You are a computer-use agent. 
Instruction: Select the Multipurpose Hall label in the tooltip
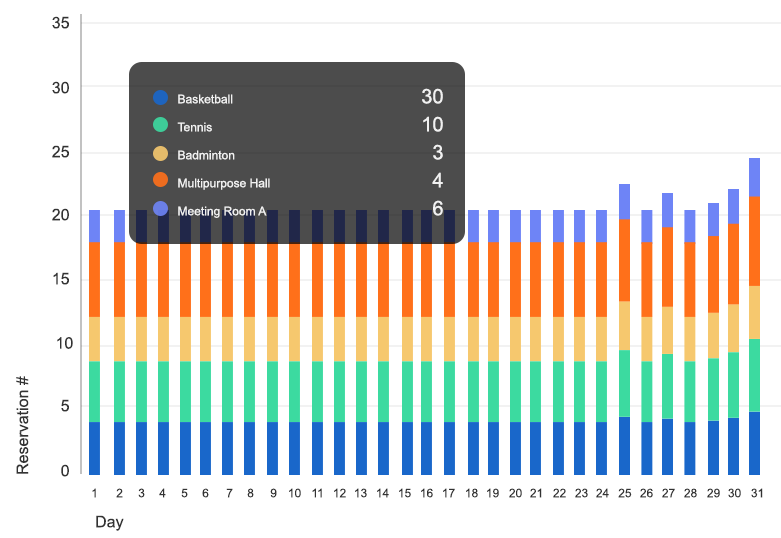224,183
